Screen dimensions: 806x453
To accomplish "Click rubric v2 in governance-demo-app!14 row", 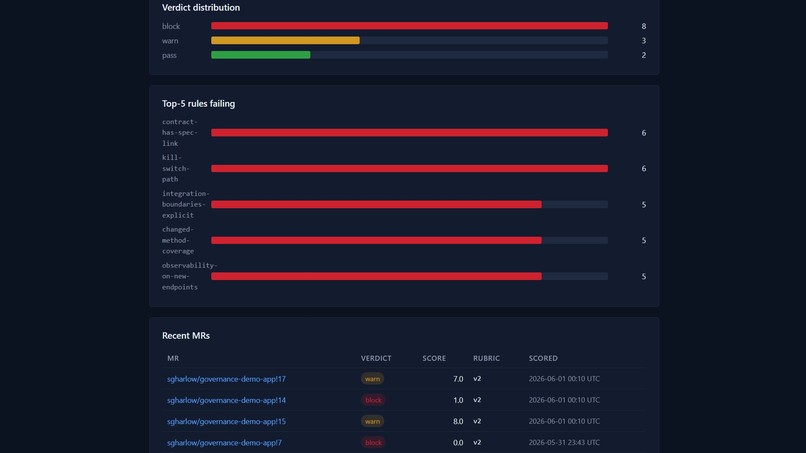I will (477, 400).
